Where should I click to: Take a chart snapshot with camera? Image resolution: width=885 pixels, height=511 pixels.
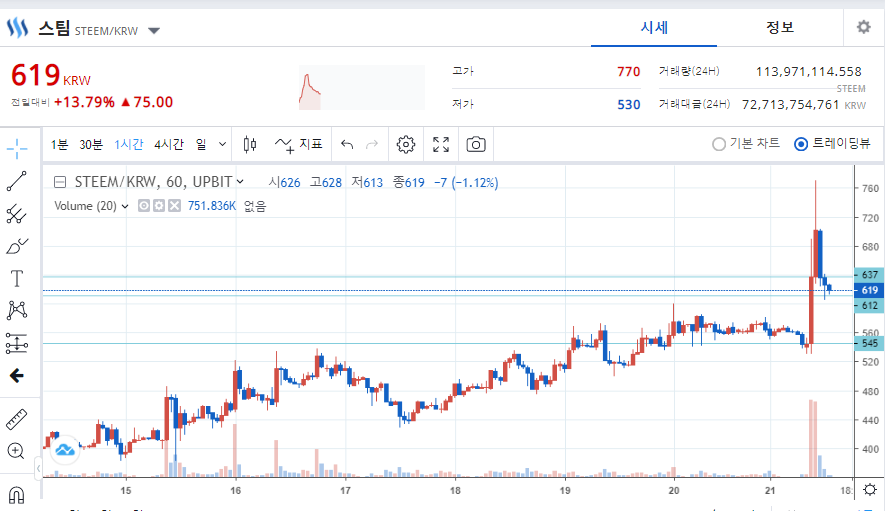coord(476,145)
